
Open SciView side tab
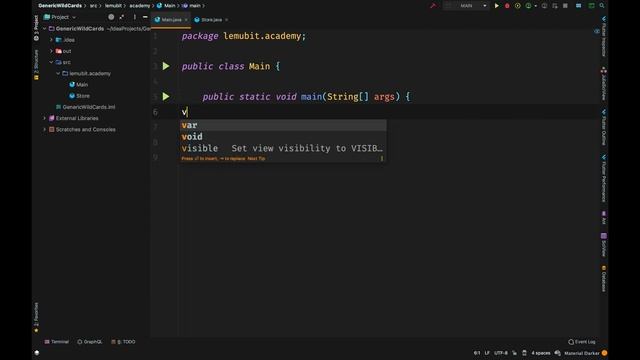pyautogui.click(x=603, y=245)
